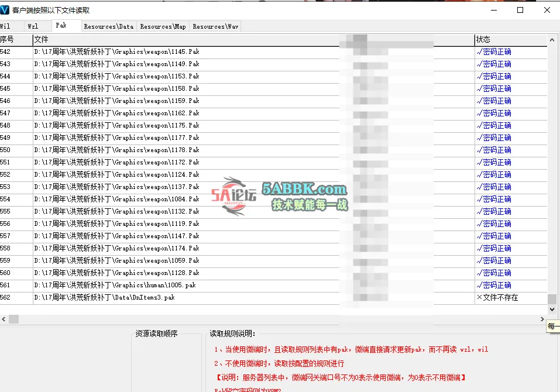Click the 读取规则说明 group label
Image resolution: width=560 pixels, height=392 pixels.
pos(232,334)
